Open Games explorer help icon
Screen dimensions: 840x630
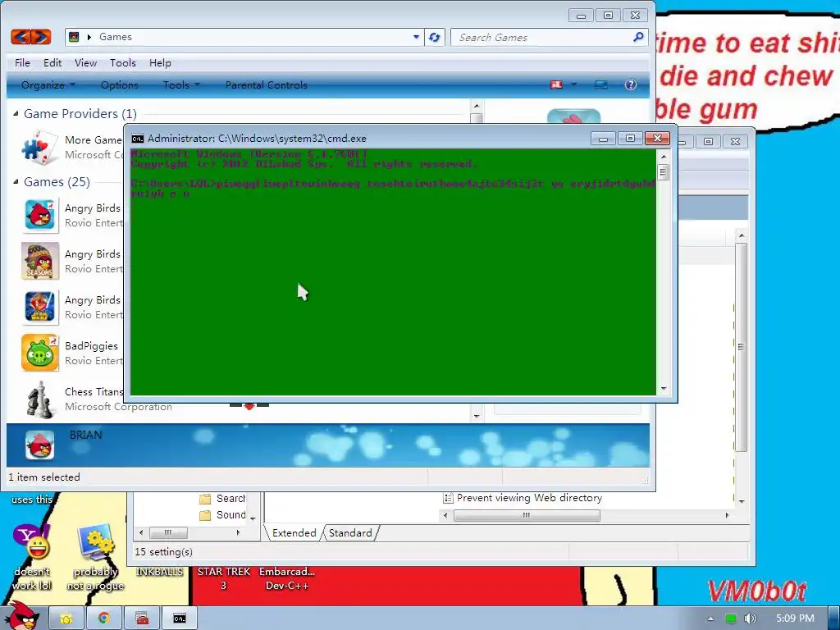pos(631,84)
